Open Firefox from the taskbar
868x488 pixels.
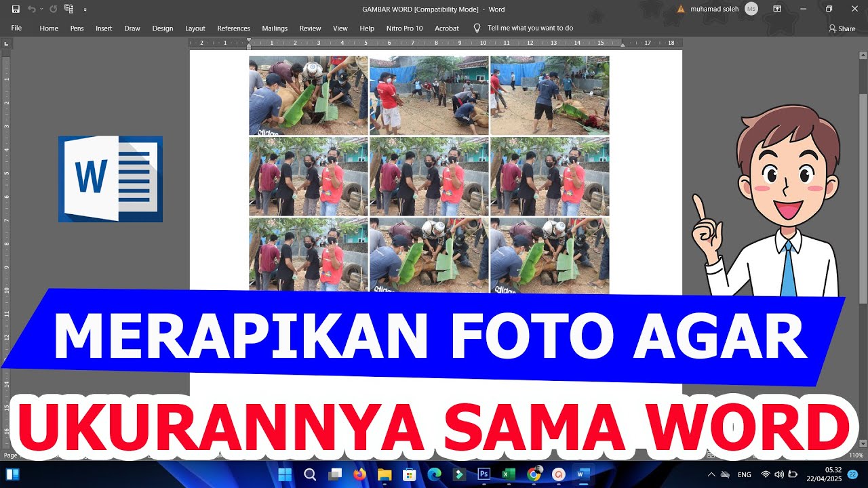[x=359, y=474]
